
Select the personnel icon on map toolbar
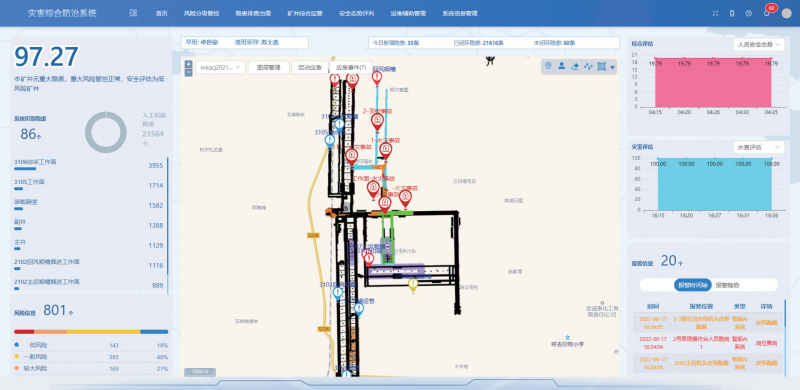562,66
